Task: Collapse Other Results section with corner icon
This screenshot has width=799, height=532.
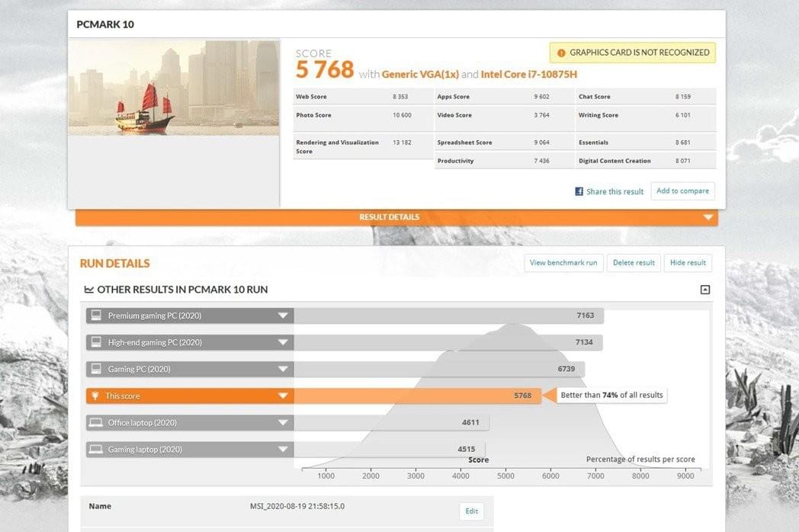Action: (705, 290)
